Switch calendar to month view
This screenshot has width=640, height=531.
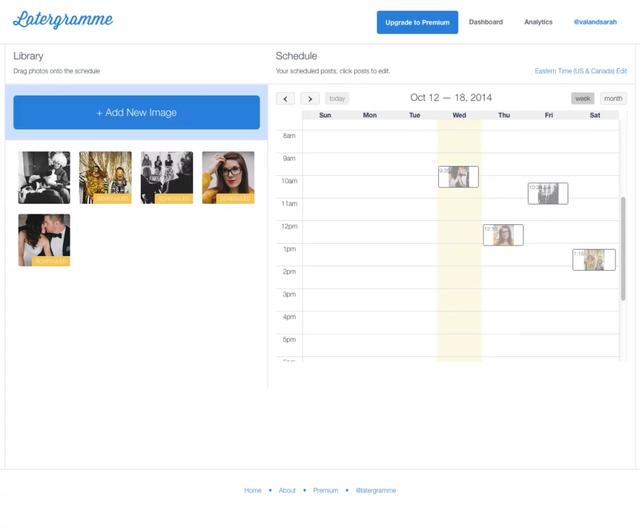tap(613, 98)
